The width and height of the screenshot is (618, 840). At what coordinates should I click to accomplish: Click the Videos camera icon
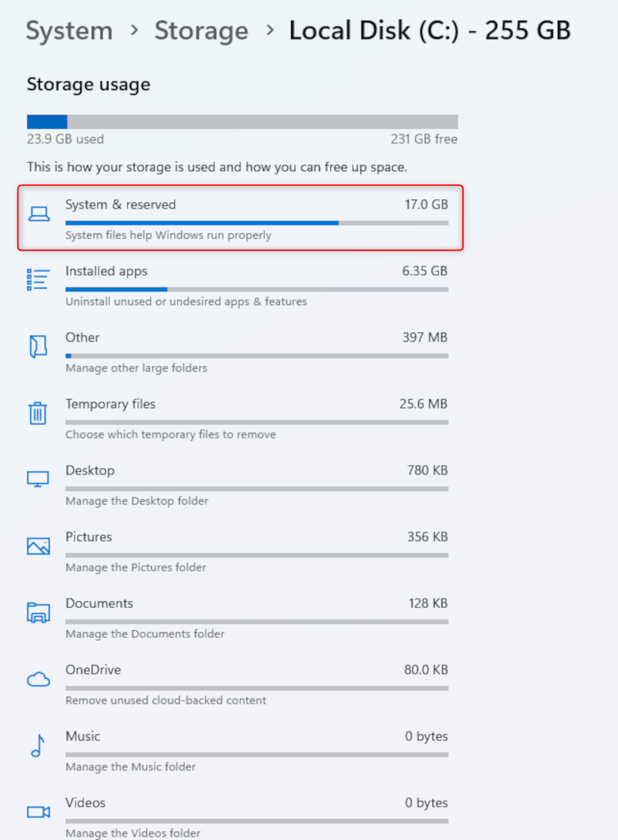tap(38, 812)
